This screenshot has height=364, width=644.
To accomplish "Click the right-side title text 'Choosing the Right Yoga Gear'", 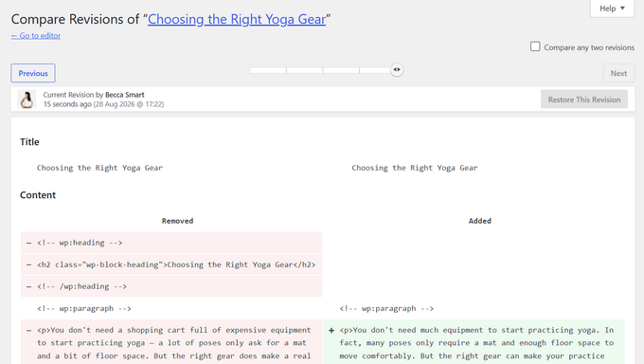I will [x=415, y=168].
